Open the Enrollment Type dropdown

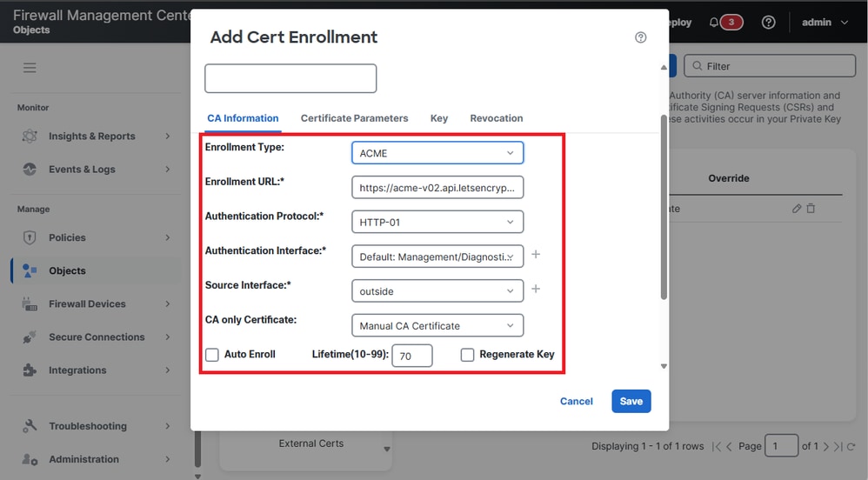(x=437, y=153)
